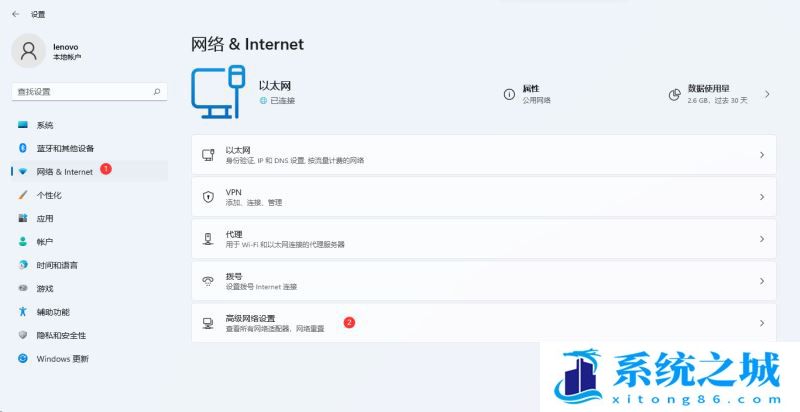Open 属性 public network properties
This screenshot has width=800, height=412.
tap(530, 94)
